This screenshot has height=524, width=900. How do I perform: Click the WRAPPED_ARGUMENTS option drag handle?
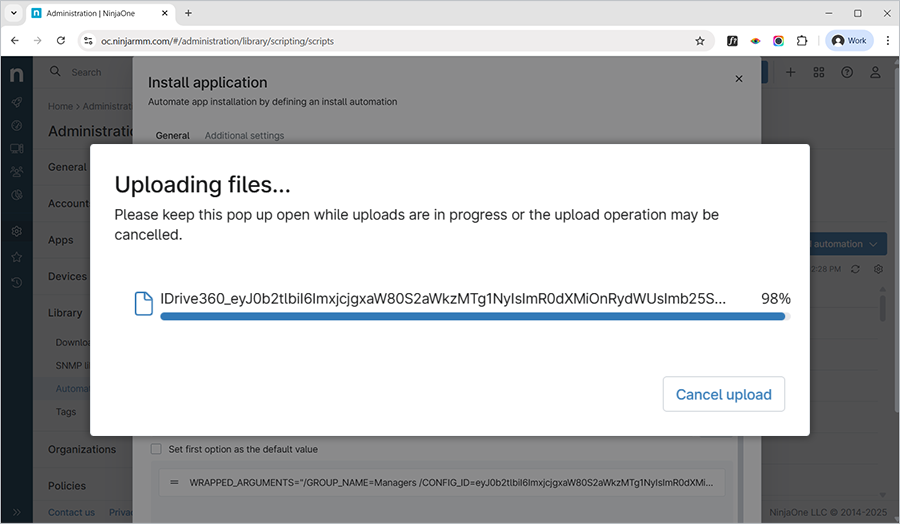[174, 482]
